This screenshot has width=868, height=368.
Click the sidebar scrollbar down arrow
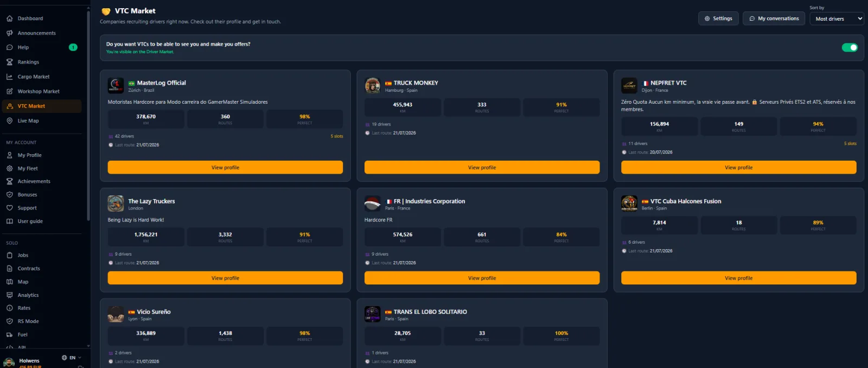pos(88,346)
